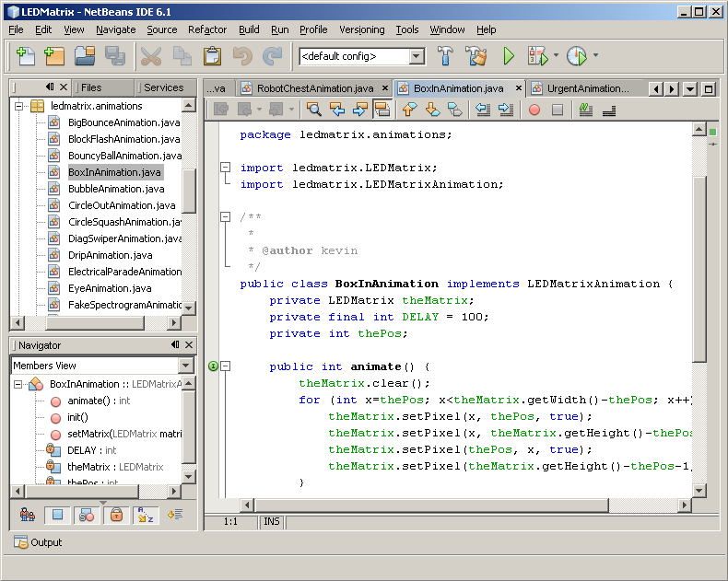The height and width of the screenshot is (581, 728).
Task: Click the Uncomment code icon
Action: (609, 110)
